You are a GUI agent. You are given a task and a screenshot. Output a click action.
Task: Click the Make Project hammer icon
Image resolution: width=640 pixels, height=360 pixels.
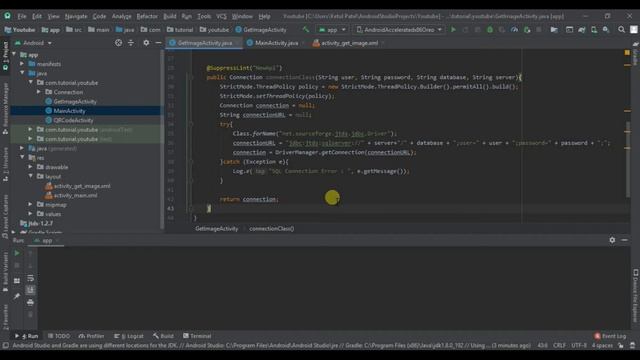tap(306, 30)
